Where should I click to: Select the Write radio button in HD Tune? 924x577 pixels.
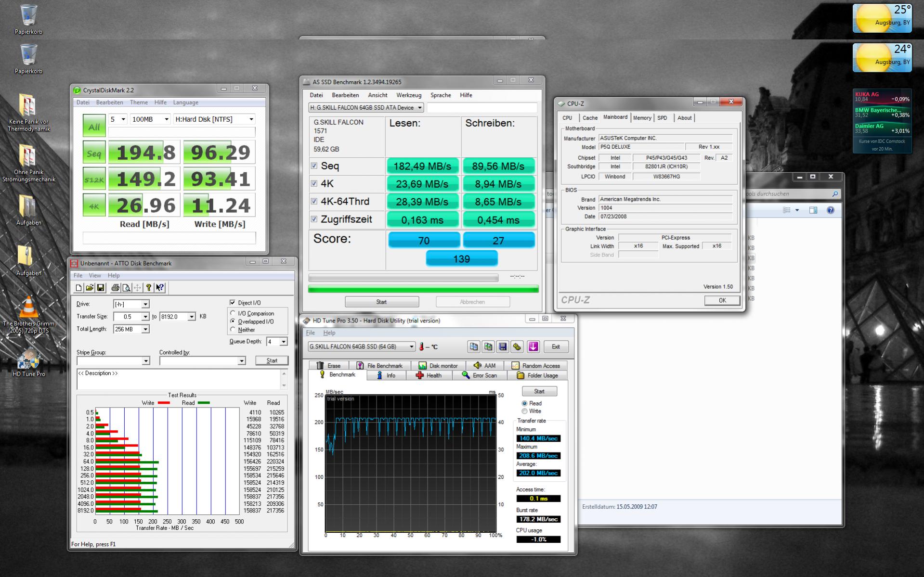click(x=524, y=411)
